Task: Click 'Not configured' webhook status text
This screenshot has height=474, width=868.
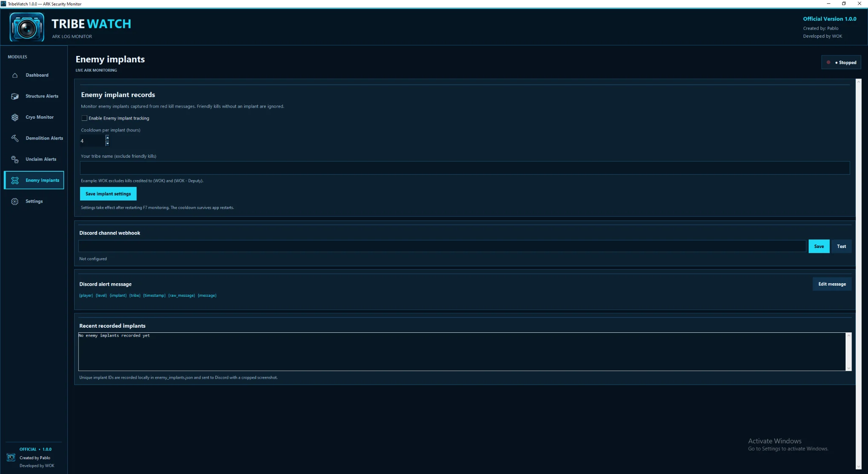Action: [93, 259]
